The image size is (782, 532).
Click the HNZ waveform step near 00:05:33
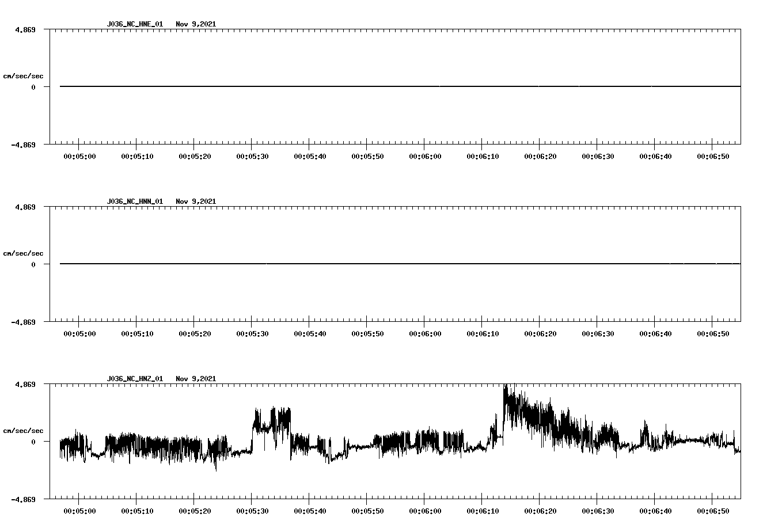click(271, 426)
